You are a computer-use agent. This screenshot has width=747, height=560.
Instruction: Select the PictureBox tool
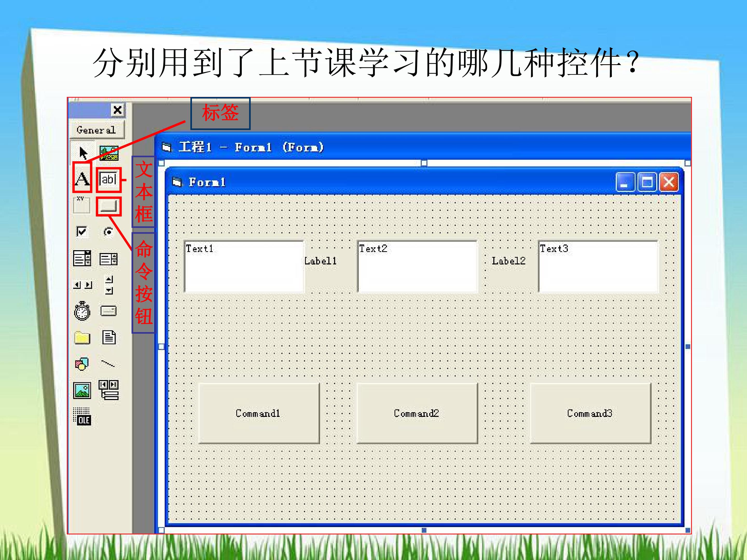point(109,153)
